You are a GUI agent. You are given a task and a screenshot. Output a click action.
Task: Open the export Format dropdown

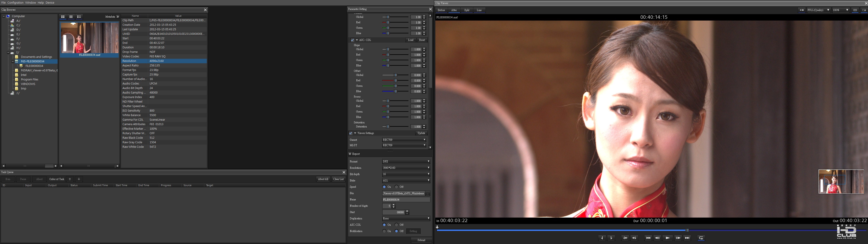406,162
